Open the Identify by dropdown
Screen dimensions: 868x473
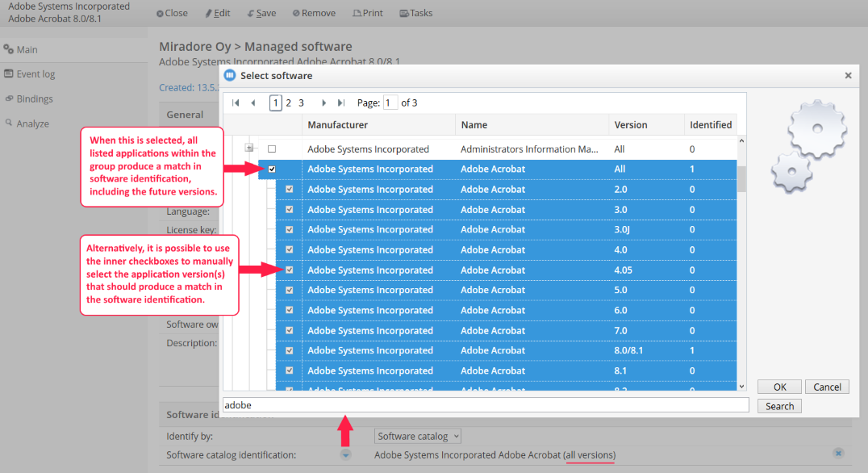417,437
